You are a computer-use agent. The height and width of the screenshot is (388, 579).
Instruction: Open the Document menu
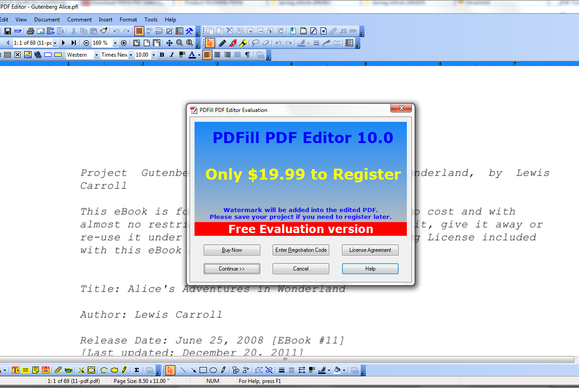pyautogui.click(x=47, y=20)
